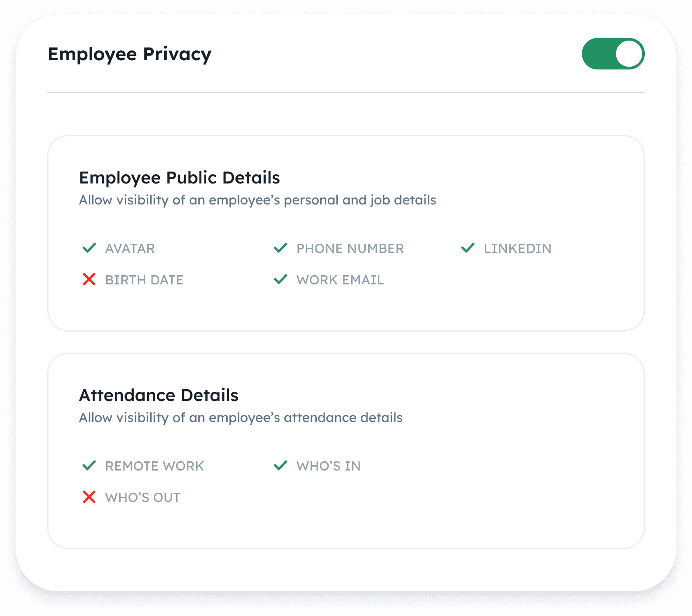This screenshot has height=616, width=692.
Task: Click the Employee Privacy title
Action: tap(130, 54)
